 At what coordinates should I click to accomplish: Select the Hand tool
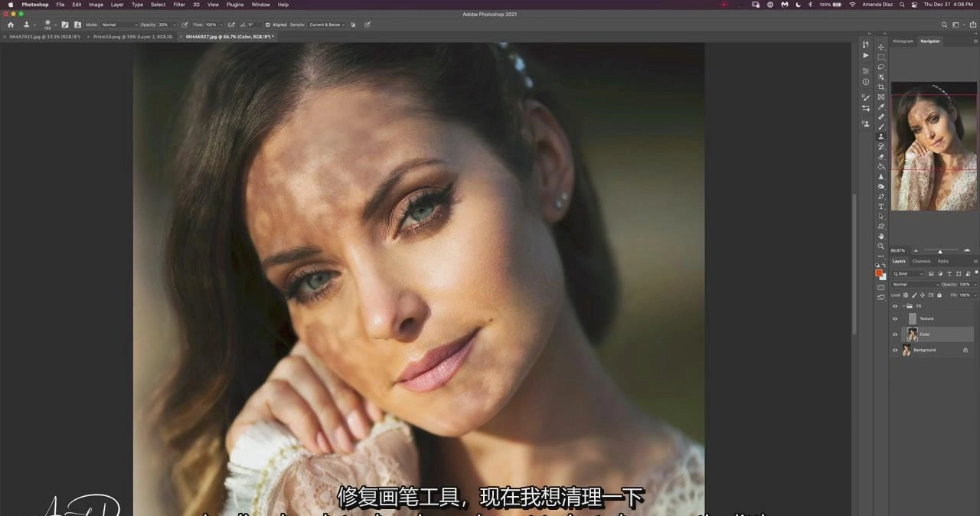pyautogui.click(x=881, y=236)
